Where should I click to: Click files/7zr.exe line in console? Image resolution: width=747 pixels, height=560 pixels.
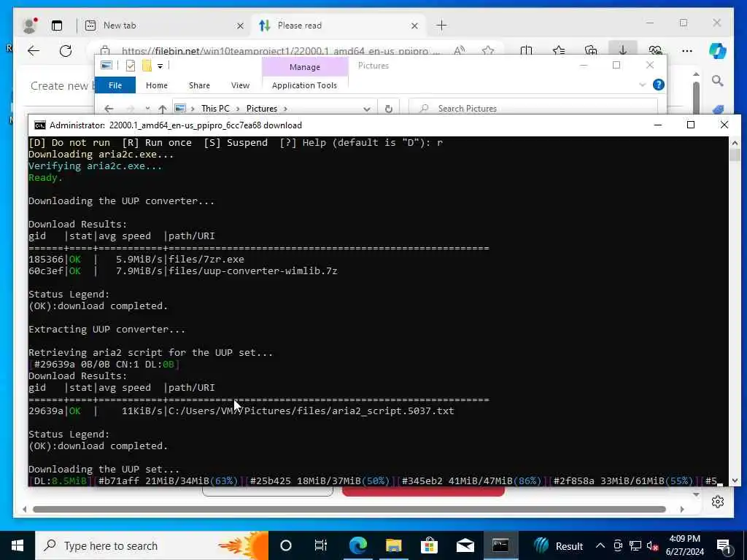click(x=206, y=260)
